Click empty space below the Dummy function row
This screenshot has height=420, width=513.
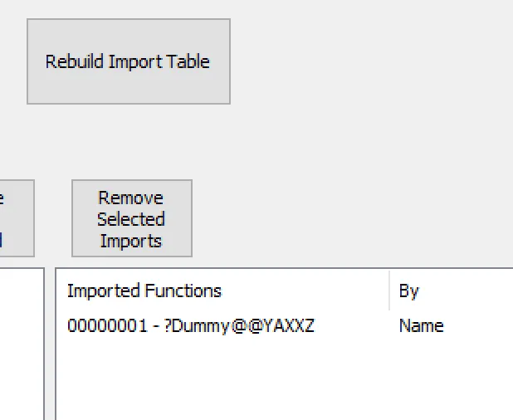(222, 376)
